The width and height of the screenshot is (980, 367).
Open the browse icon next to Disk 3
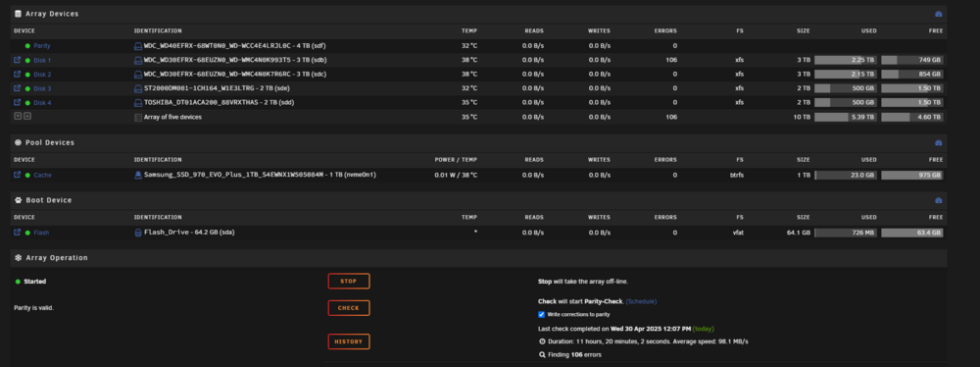[17, 88]
